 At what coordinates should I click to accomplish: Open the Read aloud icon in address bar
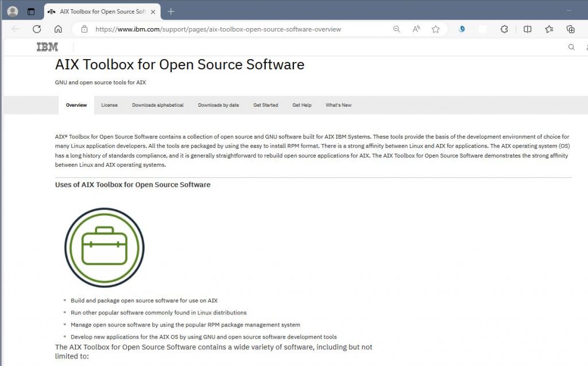point(416,29)
